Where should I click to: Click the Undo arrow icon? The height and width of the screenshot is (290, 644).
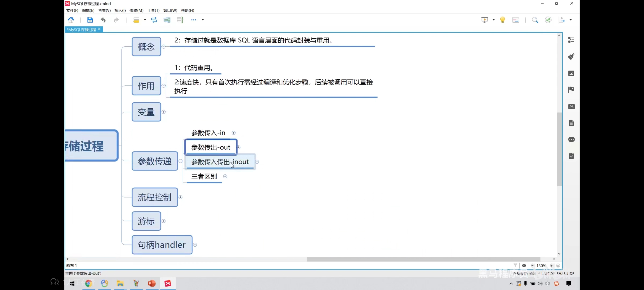click(x=103, y=20)
